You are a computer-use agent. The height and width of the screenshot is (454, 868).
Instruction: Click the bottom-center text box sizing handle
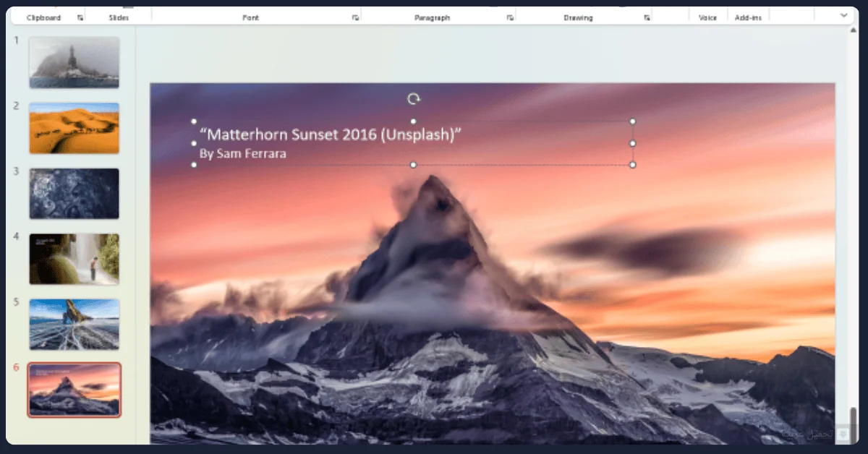click(413, 165)
